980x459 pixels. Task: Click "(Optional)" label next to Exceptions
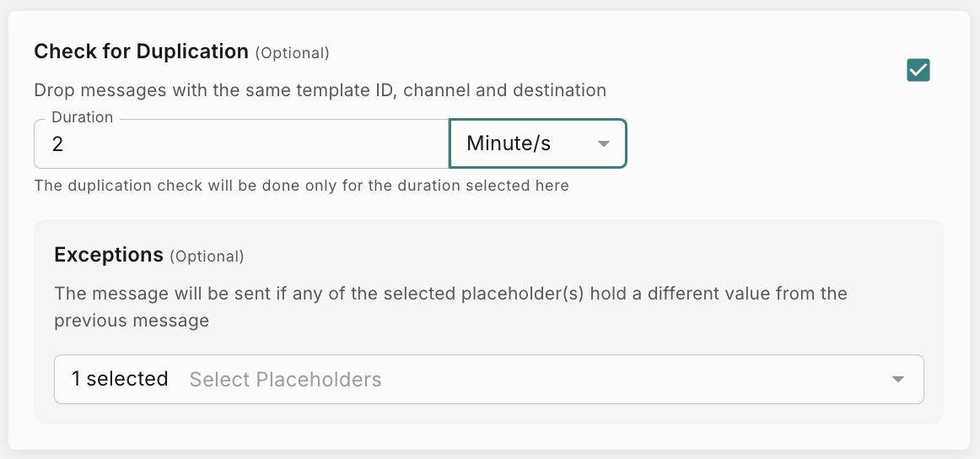point(207,256)
